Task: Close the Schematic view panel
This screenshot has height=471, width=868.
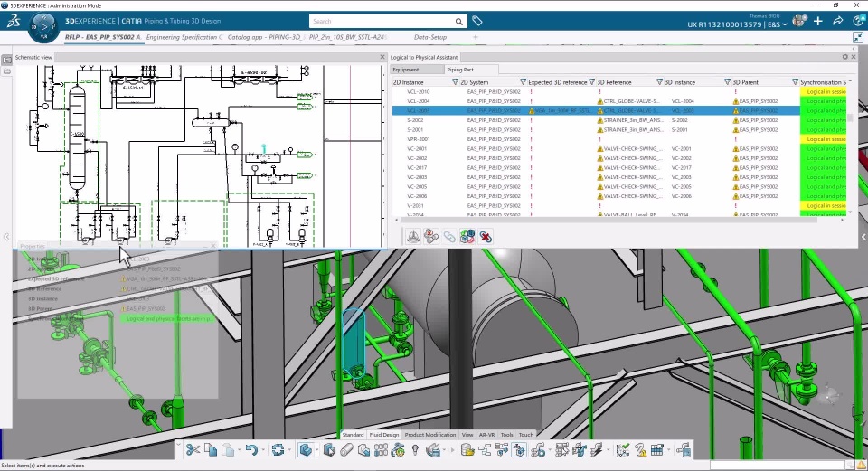Action: [x=382, y=57]
